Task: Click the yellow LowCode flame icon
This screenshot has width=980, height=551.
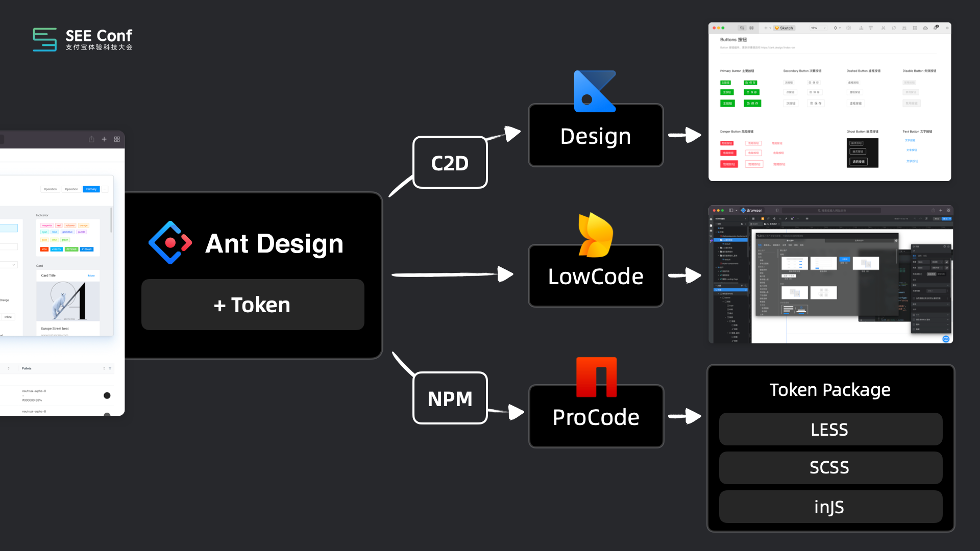Action: 595,236
